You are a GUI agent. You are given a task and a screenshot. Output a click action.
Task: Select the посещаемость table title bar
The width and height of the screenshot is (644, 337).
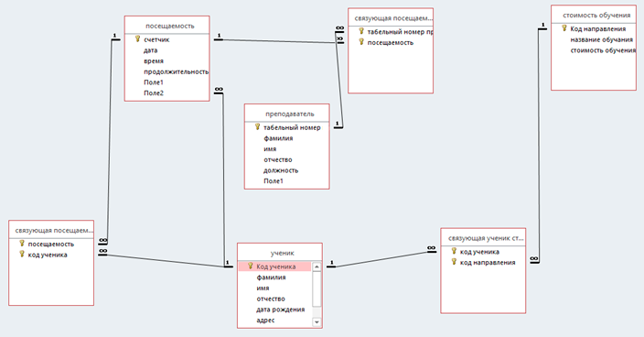point(167,26)
